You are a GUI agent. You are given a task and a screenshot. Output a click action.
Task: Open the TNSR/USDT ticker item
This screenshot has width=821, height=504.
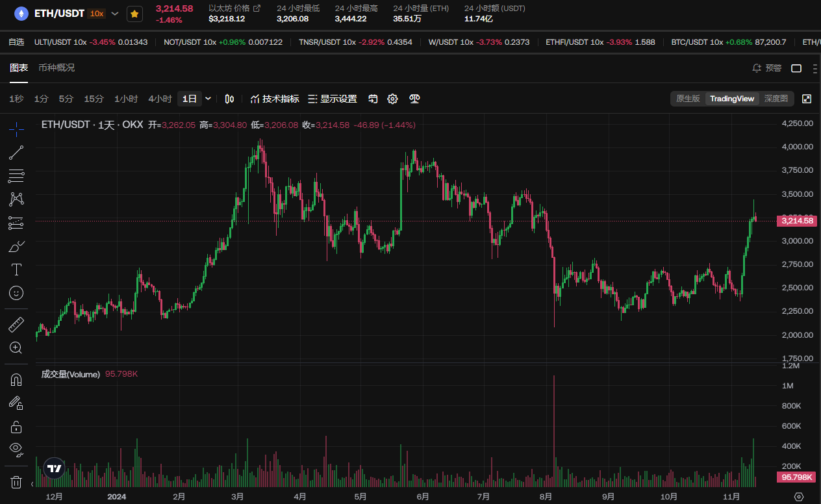[355, 42]
